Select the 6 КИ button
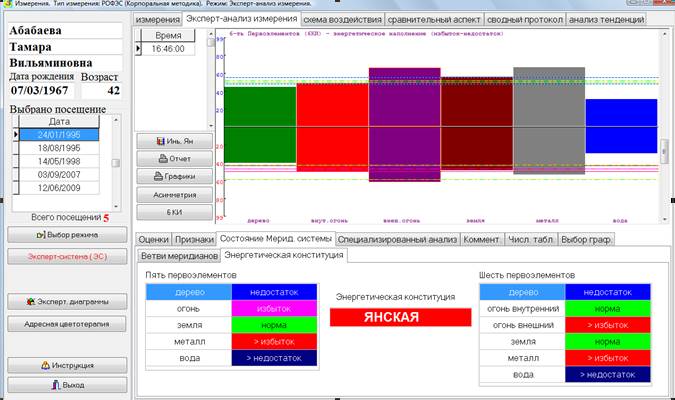 point(174,212)
